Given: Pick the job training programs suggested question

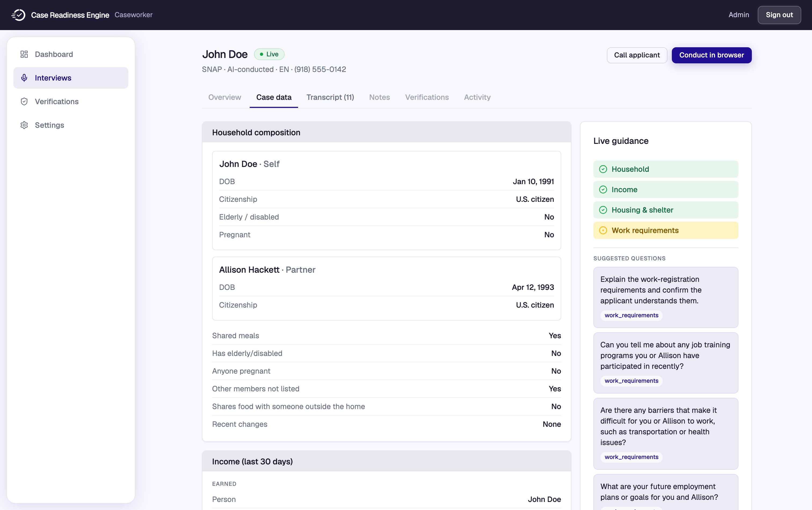Looking at the screenshot, I should click(666, 363).
